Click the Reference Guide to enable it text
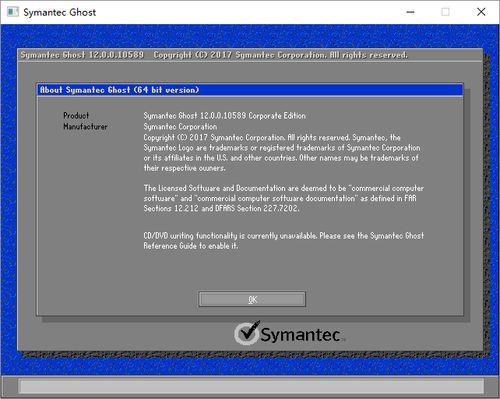This screenshot has width=500, height=399. 191,246
